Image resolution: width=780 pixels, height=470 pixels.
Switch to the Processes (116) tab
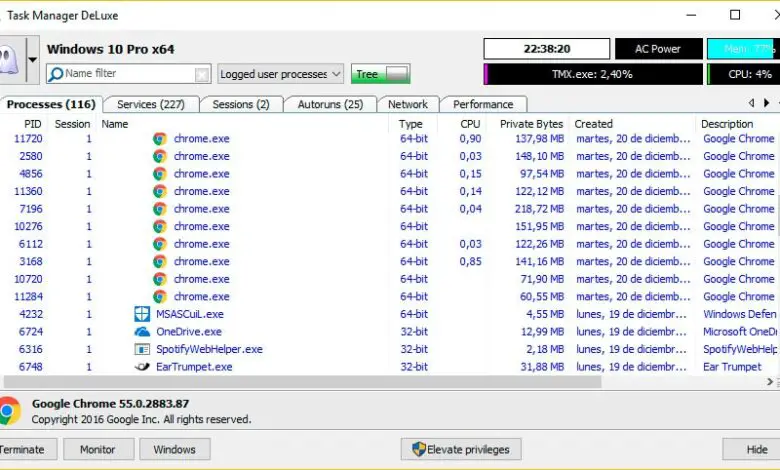[x=51, y=104]
